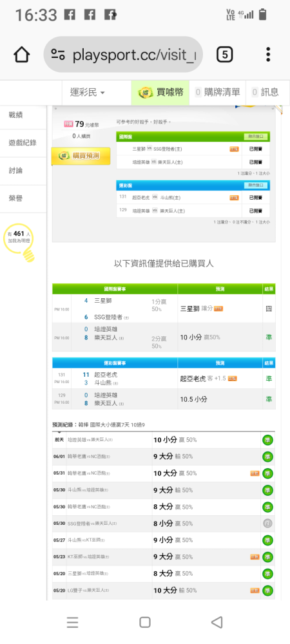Open the 訊息 messages link
The width and height of the screenshot is (290, 644).
pyautogui.click(x=266, y=92)
